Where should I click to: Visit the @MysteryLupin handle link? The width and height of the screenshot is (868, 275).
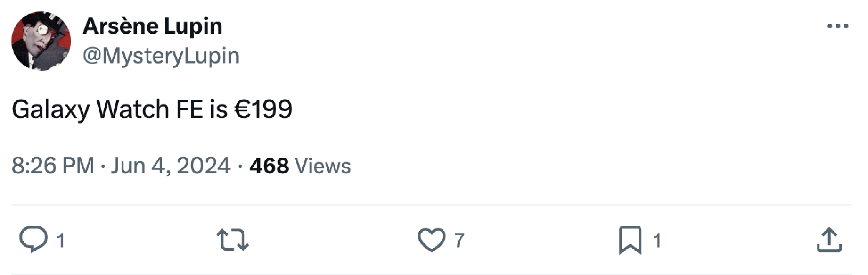pyautogui.click(x=161, y=56)
